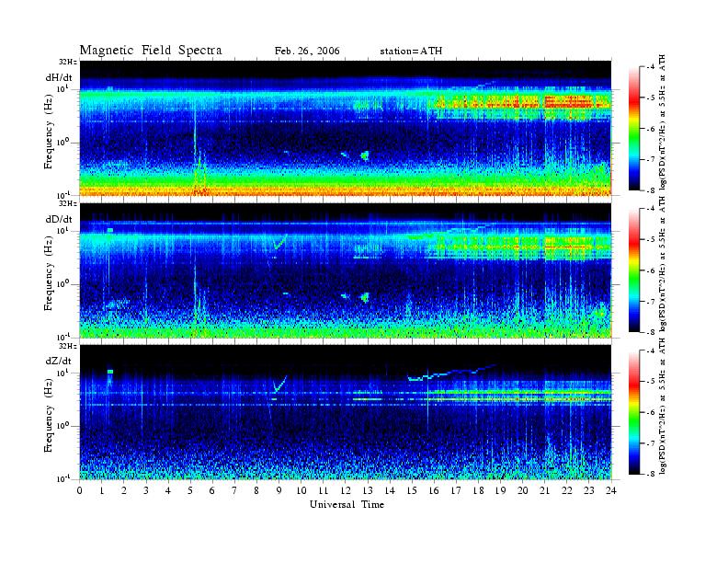Click the bright blob near 13 UT in dH/dt

click(x=365, y=155)
